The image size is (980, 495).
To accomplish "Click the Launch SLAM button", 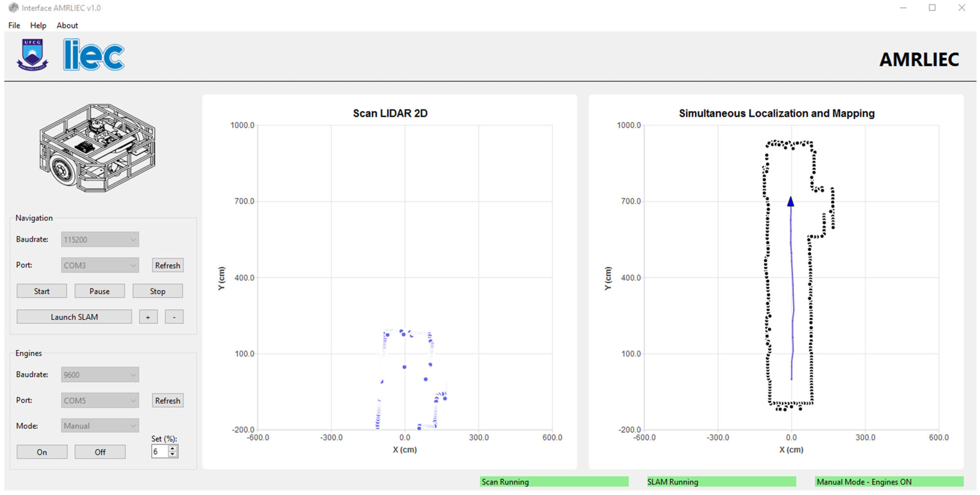I will [74, 317].
